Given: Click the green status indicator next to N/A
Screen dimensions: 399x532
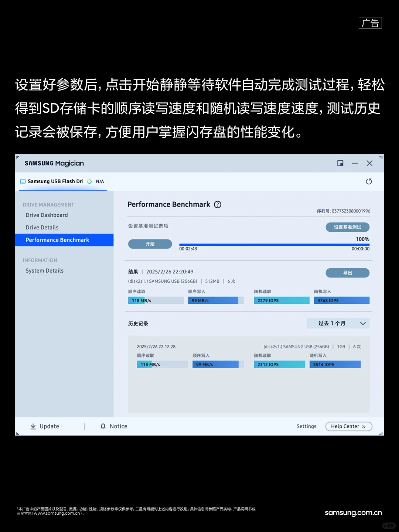Looking at the screenshot, I should click(x=89, y=181).
